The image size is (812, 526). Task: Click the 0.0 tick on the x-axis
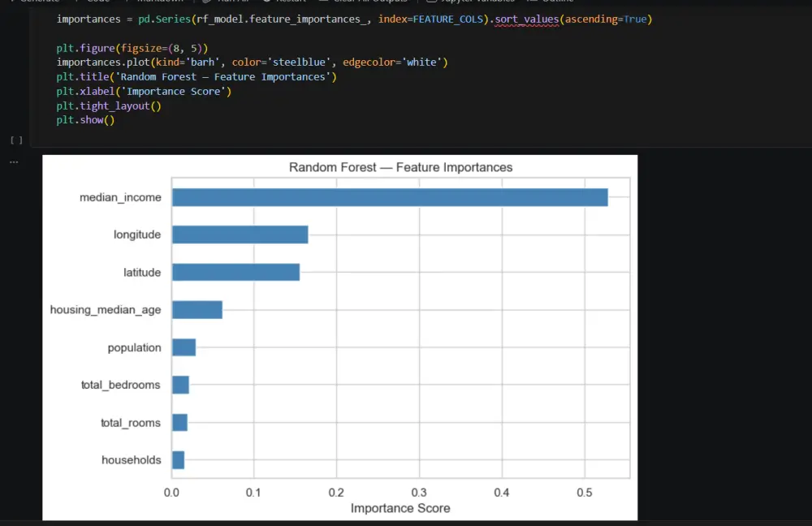tap(171, 493)
